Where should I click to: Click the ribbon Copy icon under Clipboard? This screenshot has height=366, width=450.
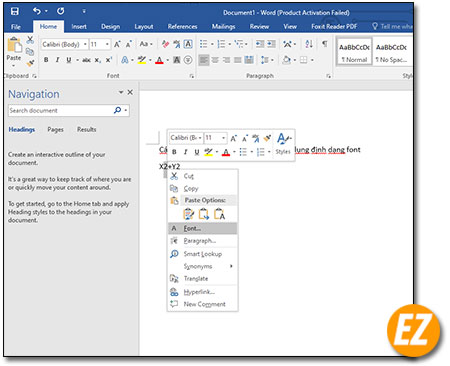coord(30,51)
